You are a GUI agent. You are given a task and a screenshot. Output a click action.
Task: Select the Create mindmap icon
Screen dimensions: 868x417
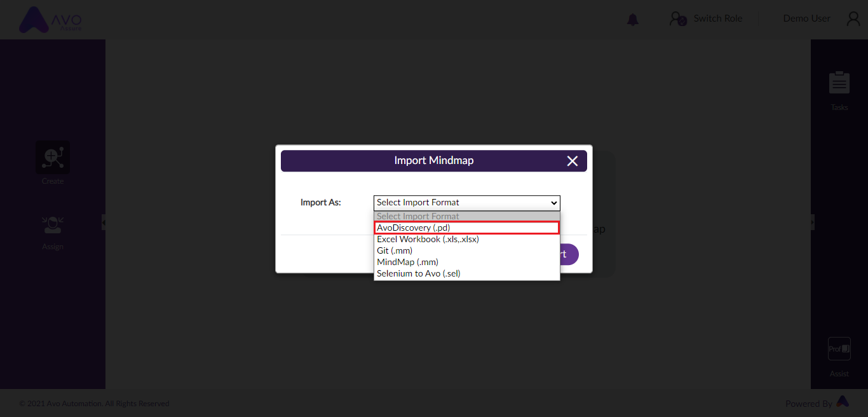53,157
